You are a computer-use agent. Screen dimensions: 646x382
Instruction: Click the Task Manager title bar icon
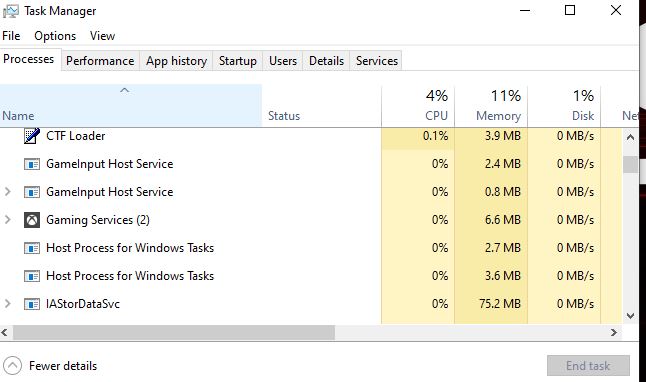(x=10, y=11)
